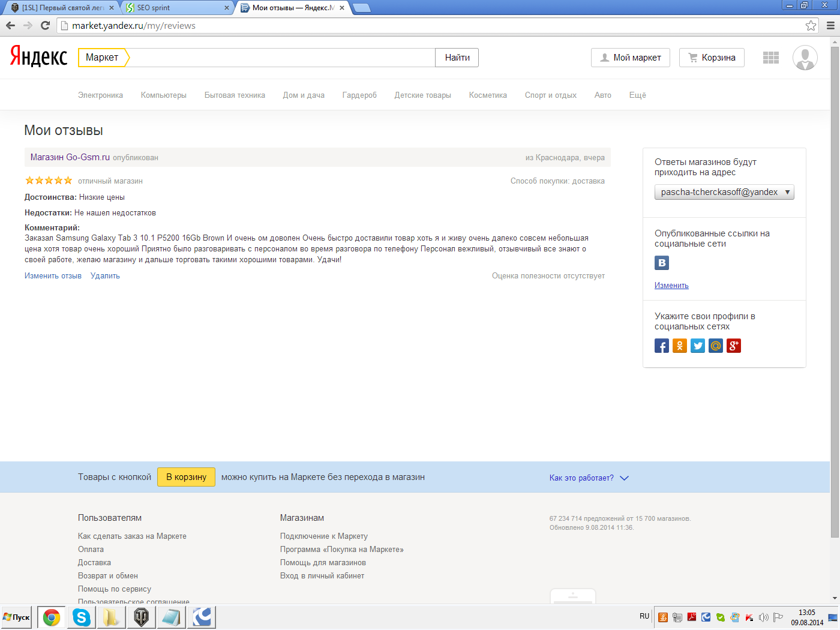
Task: Switch to the [1SL] Первый святой tab
Action: point(62,8)
